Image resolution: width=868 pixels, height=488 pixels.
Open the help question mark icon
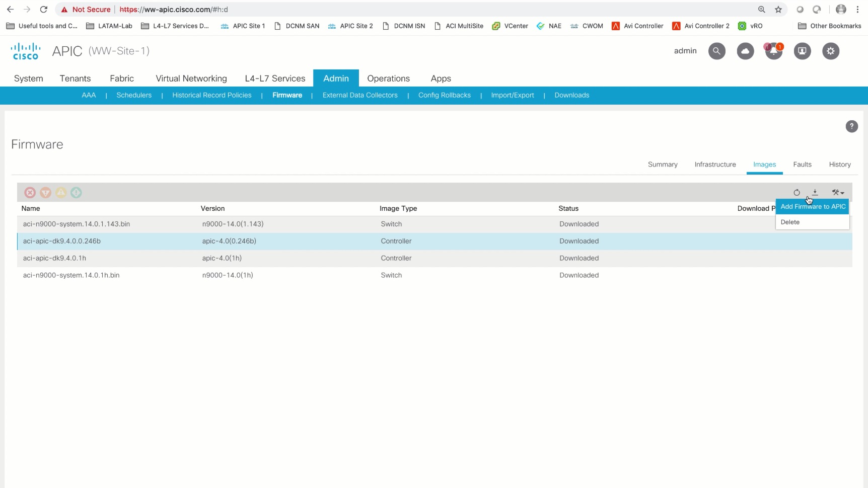[851, 126]
